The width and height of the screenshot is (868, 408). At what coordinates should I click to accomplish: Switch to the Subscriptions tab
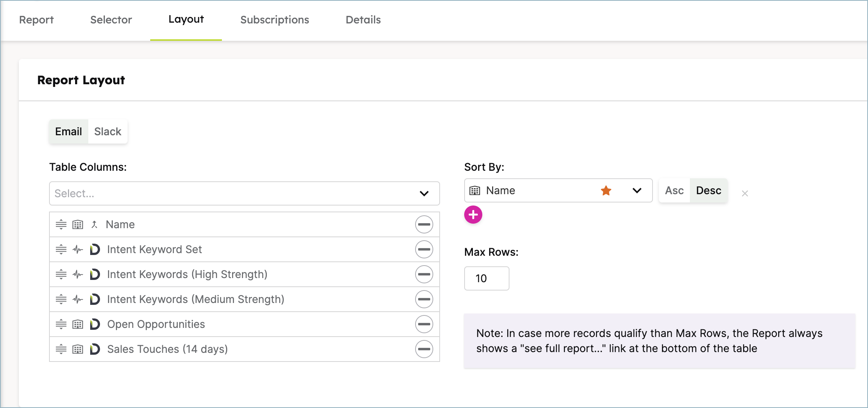click(274, 20)
